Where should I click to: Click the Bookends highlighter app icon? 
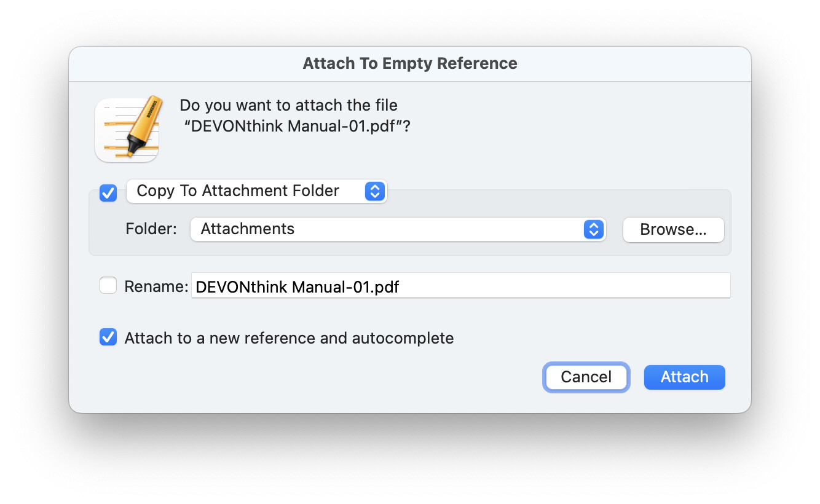coord(127,129)
